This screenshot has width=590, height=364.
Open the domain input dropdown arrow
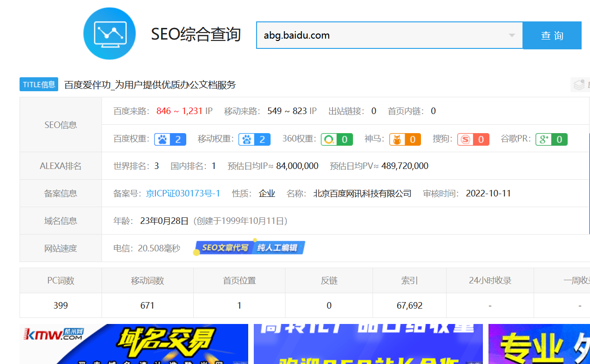click(x=512, y=35)
